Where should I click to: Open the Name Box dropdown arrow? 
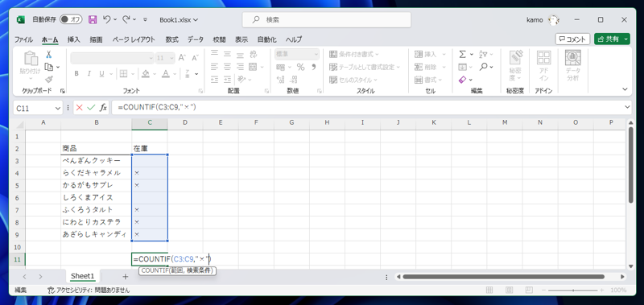57,108
